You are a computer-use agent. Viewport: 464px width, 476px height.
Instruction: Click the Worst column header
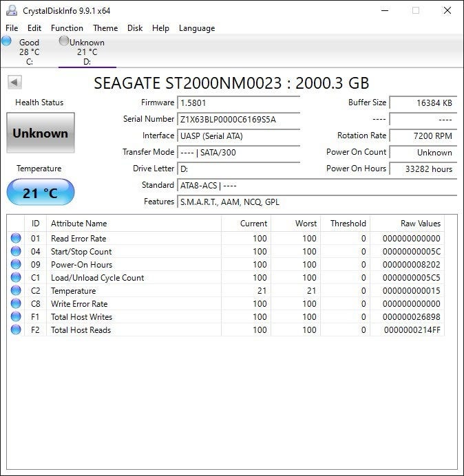point(295,224)
